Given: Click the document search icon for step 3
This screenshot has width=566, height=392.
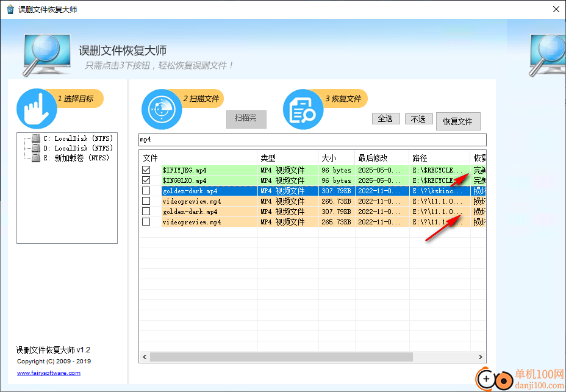Looking at the screenshot, I should point(303,109).
